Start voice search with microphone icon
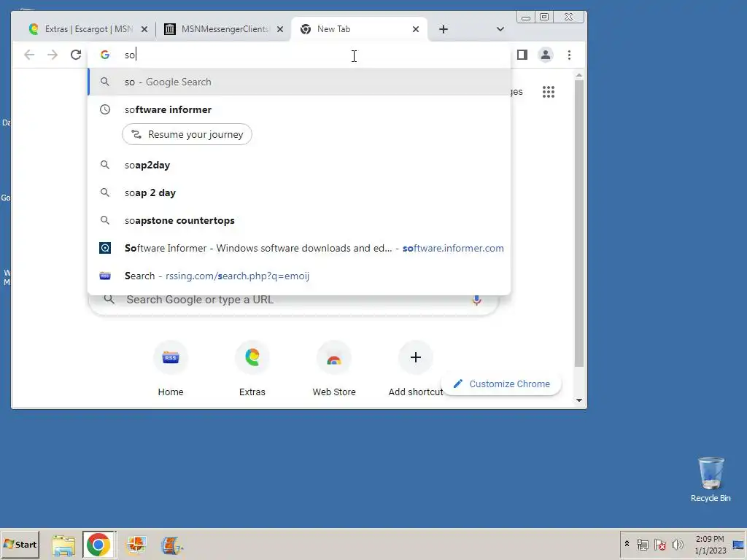 point(476,300)
